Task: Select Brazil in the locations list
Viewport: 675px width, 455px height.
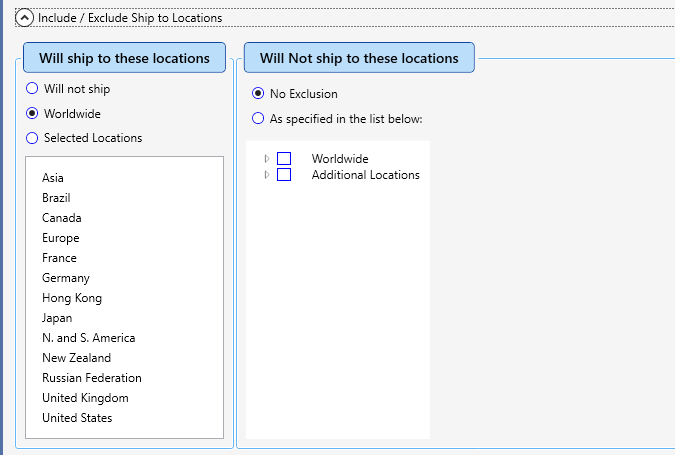Action: pos(56,198)
